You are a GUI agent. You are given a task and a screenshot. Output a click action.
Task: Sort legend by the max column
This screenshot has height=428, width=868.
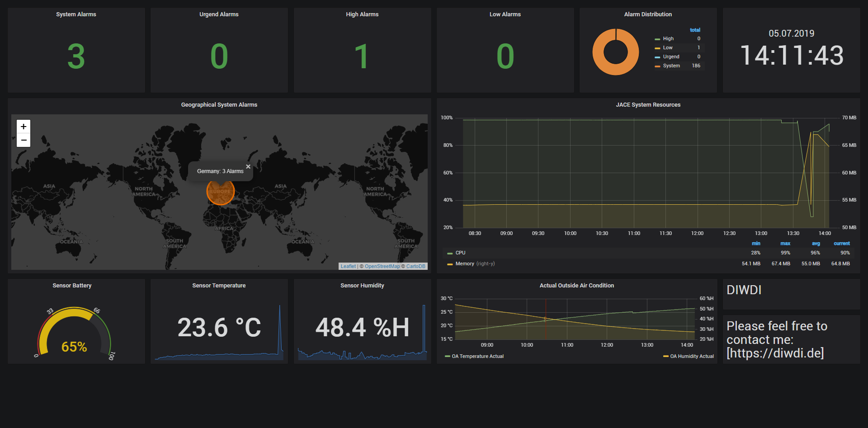pos(785,244)
